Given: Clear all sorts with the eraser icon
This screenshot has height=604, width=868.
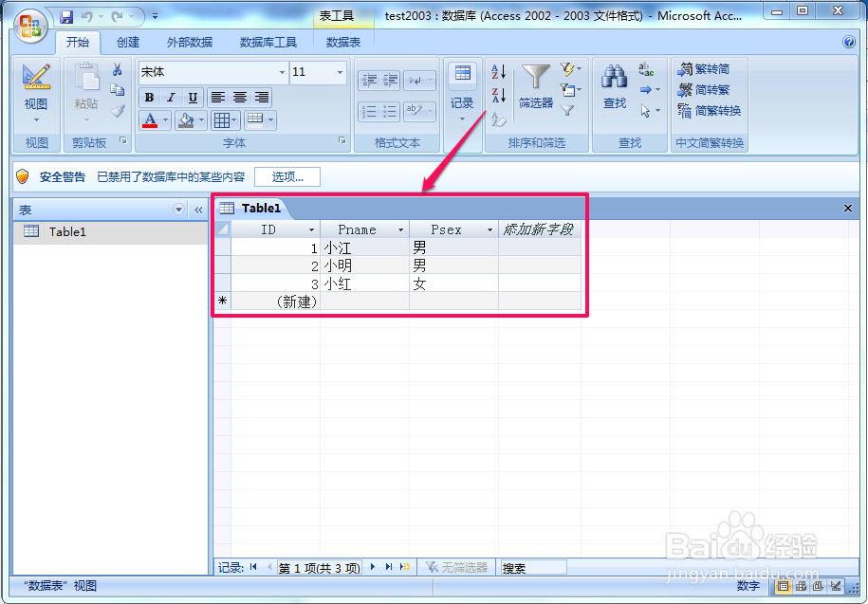Looking at the screenshot, I should (x=497, y=119).
